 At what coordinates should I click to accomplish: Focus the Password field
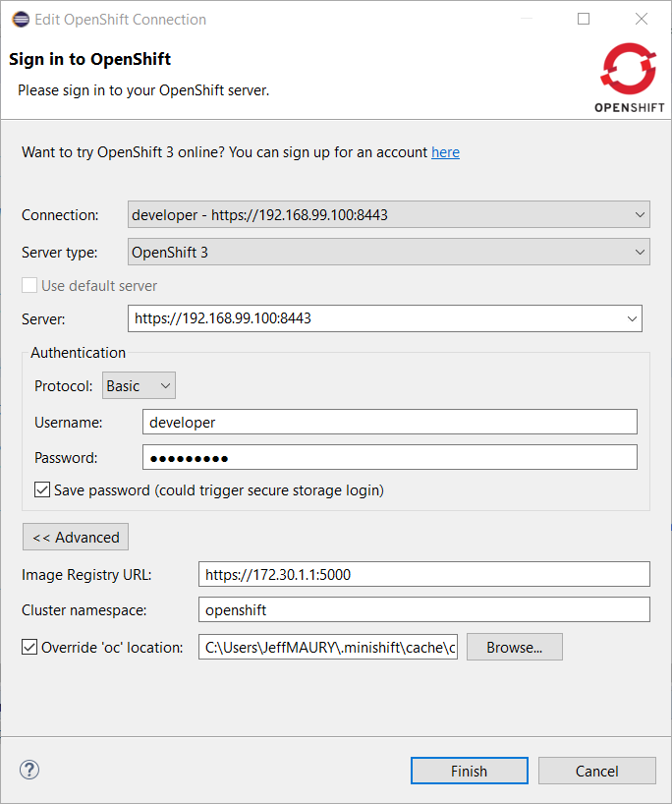[x=389, y=457]
